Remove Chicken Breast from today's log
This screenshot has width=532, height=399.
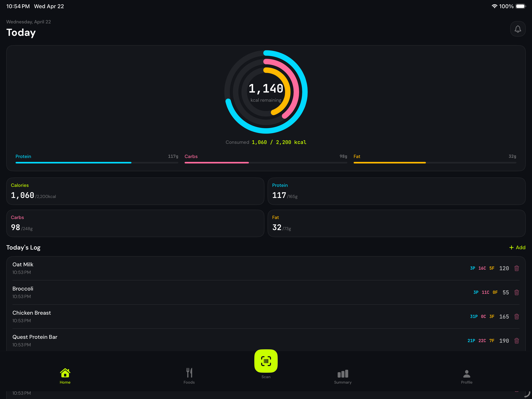point(517,316)
